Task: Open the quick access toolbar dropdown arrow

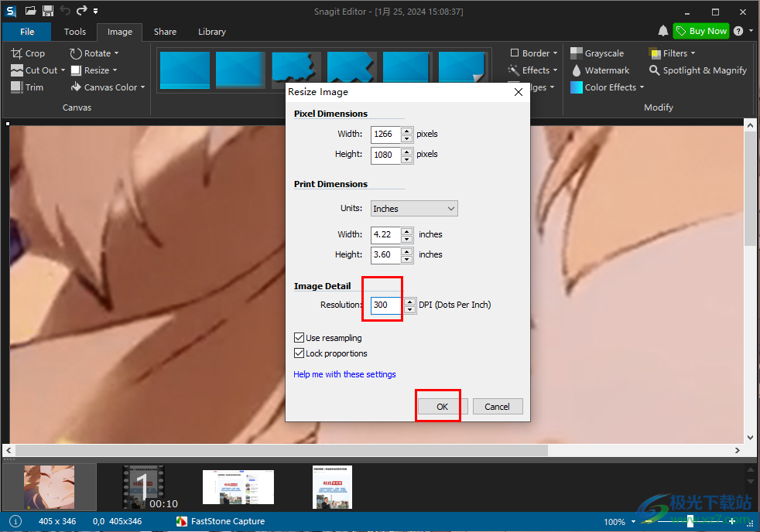Action: [95, 11]
